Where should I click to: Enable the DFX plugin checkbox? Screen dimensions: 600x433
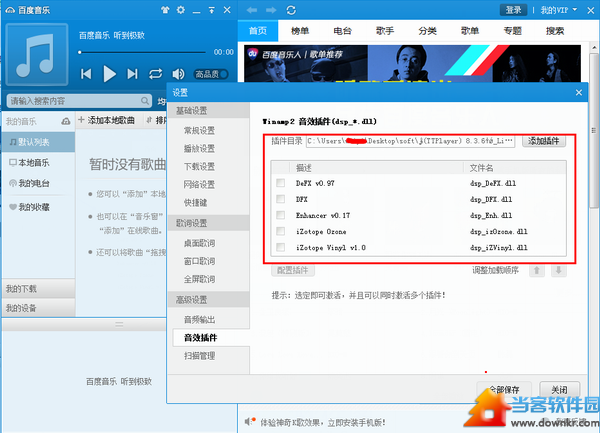(x=280, y=199)
